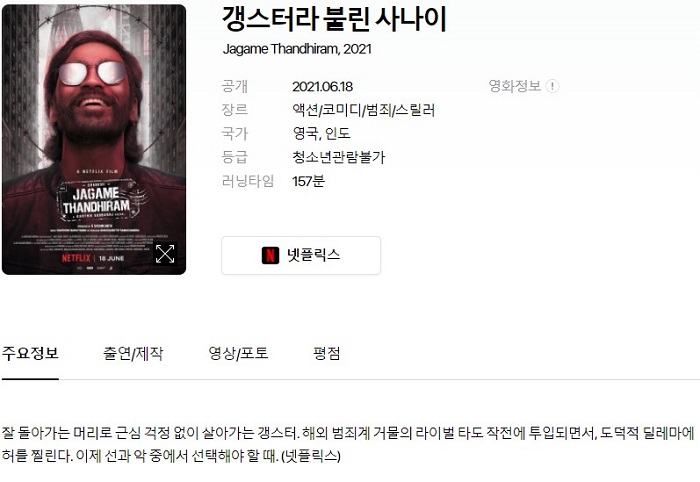Click the synopsis paragraph text
The height and width of the screenshot is (482, 700).
[x=348, y=445]
